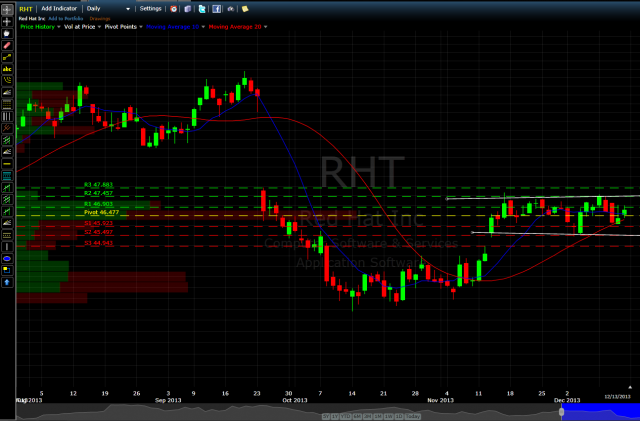Open the yellow sticky note icon
This screenshot has height=421, width=640.
(x=245, y=9)
